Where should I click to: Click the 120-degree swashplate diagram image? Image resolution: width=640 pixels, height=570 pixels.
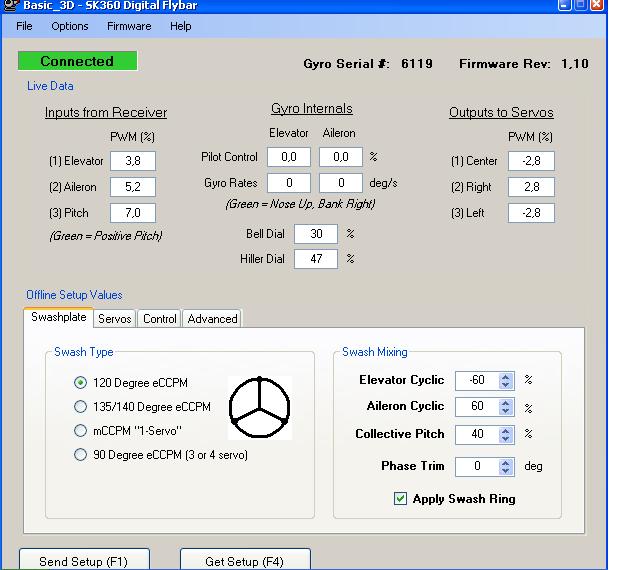(260, 407)
